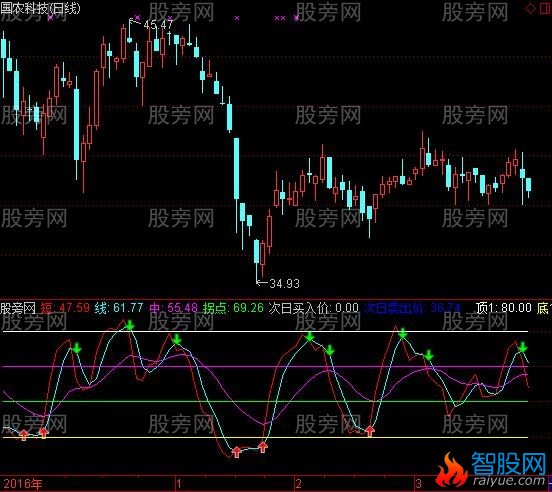Jump to month marker 3 on the time axis
Image resolution: width=552 pixels, height=492 pixels.
pyautogui.click(x=418, y=484)
